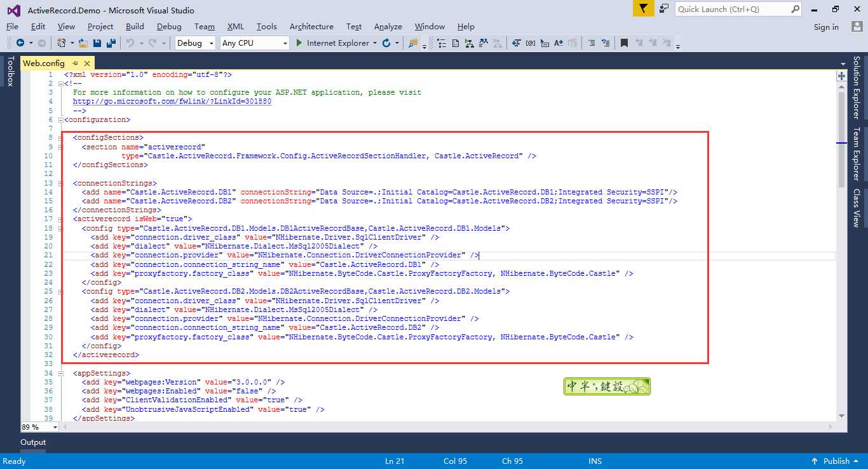Collapse the DB2 config element at line 25
The height and width of the screenshot is (469, 868).
coord(60,292)
